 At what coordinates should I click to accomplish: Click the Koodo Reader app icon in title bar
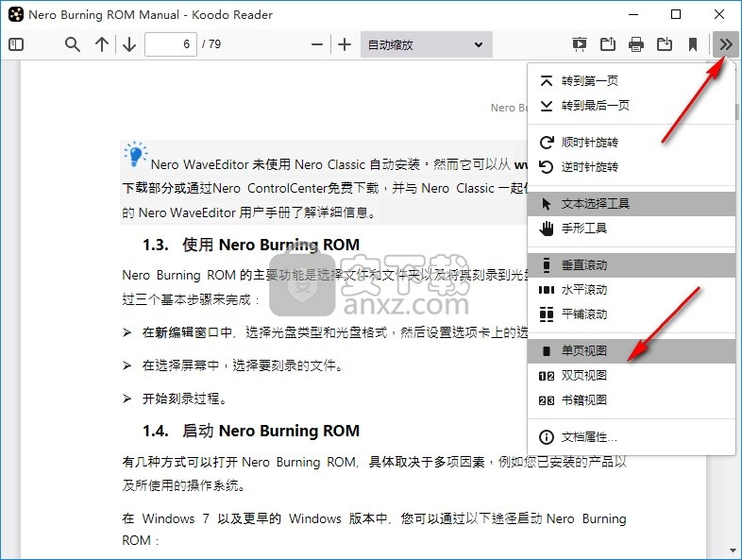pyautogui.click(x=16, y=15)
